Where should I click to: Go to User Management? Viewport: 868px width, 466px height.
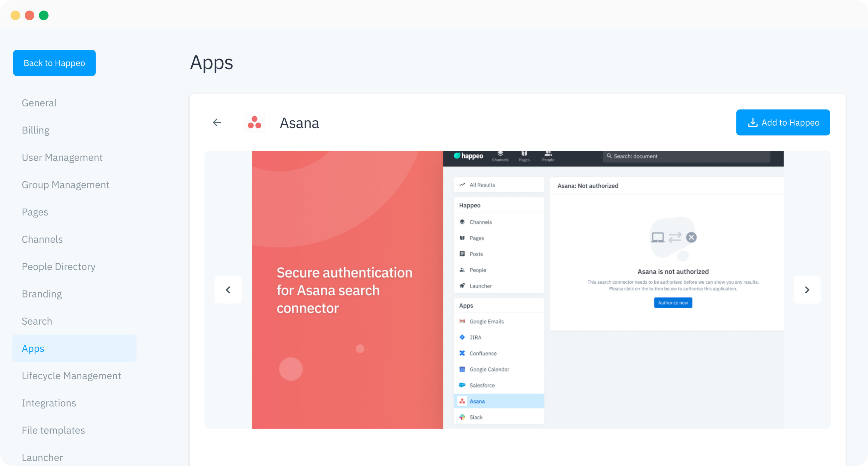click(62, 157)
